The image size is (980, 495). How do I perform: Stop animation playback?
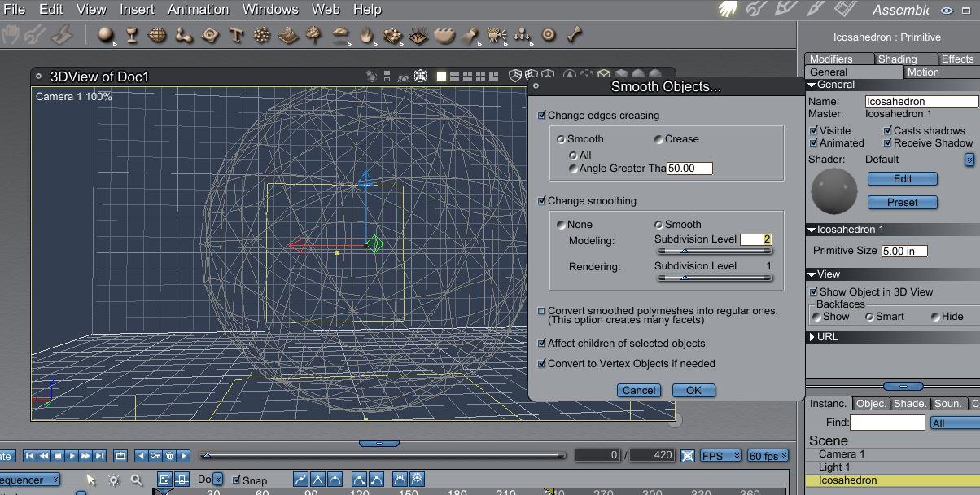click(58, 456)
